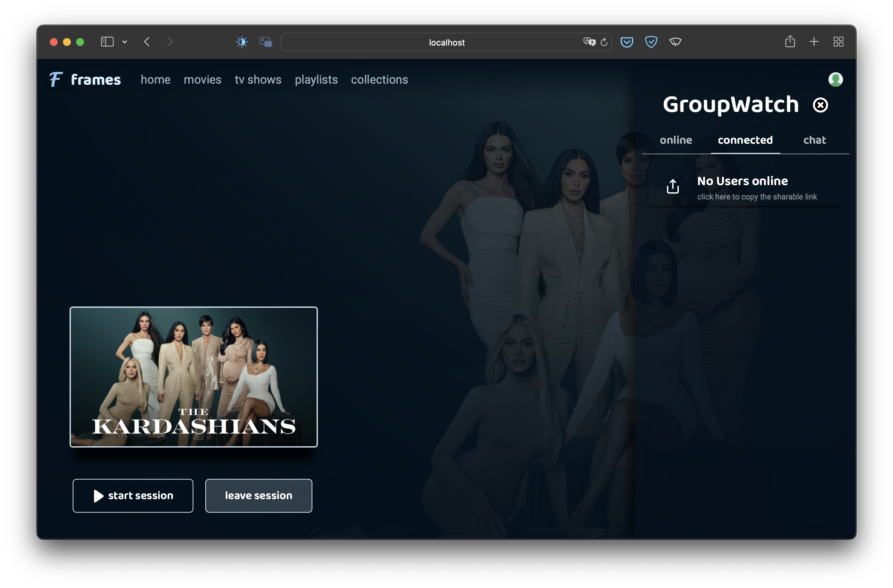
Task: Click the blue shield extension icon
Action: click(x=651, y=42)
